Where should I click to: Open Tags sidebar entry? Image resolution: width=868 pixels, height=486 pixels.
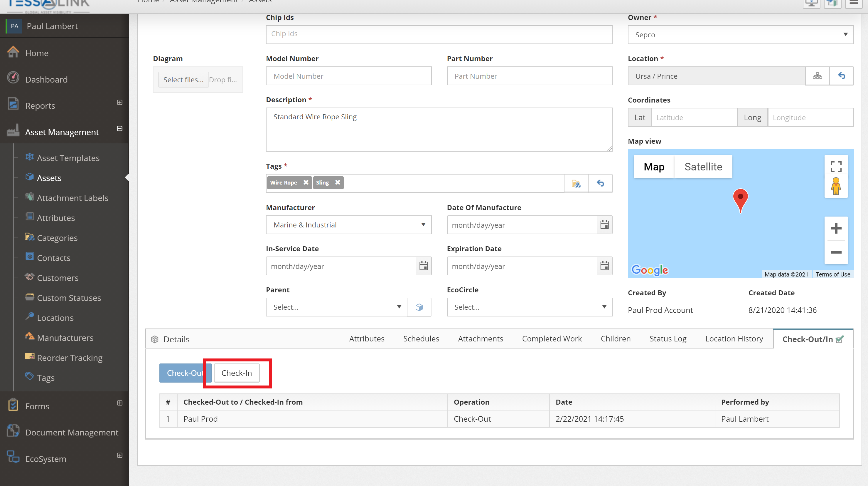coord(46,378)
